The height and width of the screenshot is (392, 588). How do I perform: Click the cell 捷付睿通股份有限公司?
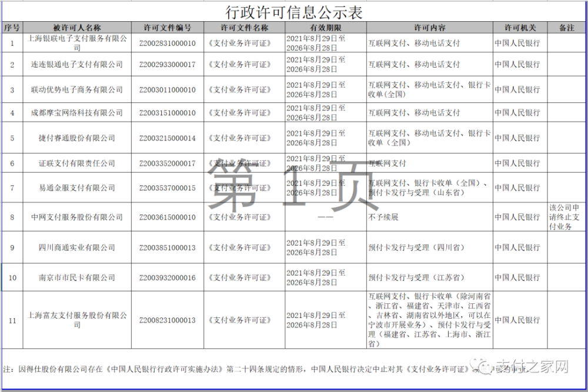click(77, 138)
